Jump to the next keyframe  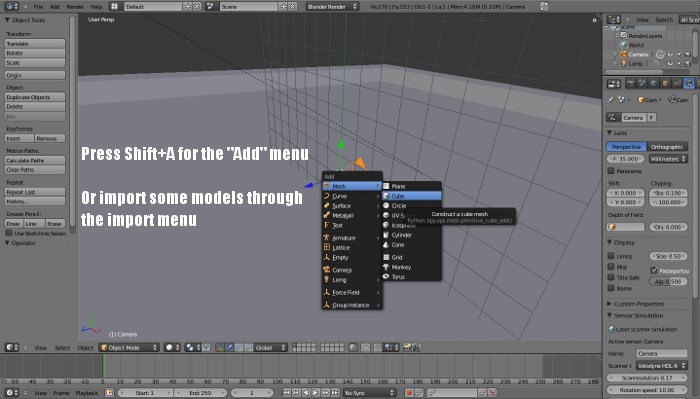pos(325,393)
